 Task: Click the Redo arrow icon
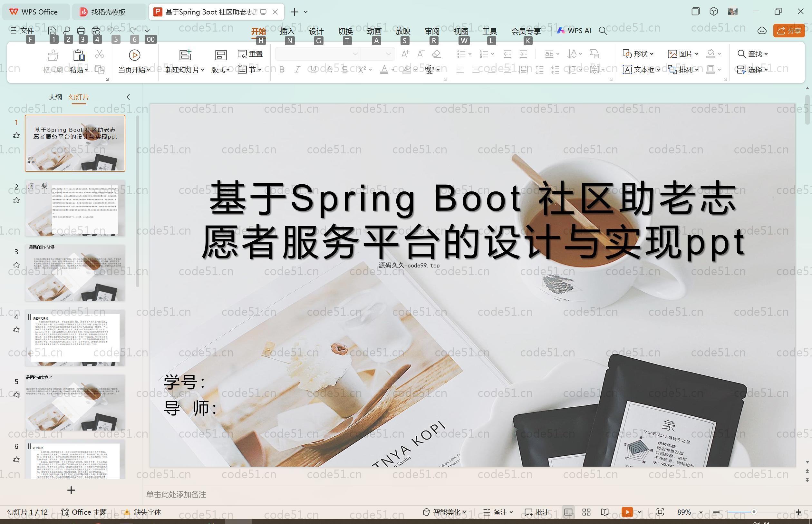tap(133, 31)
